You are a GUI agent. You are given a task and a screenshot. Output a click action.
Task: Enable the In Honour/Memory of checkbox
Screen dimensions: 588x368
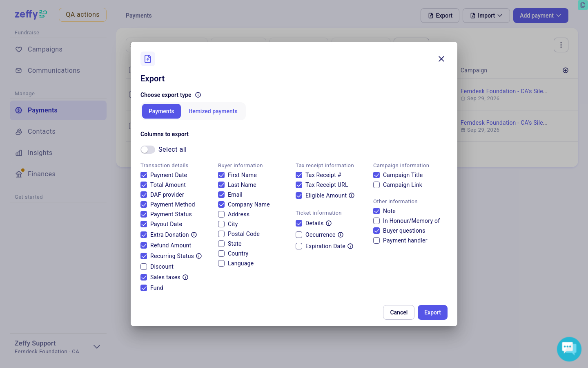click(376, 221)
